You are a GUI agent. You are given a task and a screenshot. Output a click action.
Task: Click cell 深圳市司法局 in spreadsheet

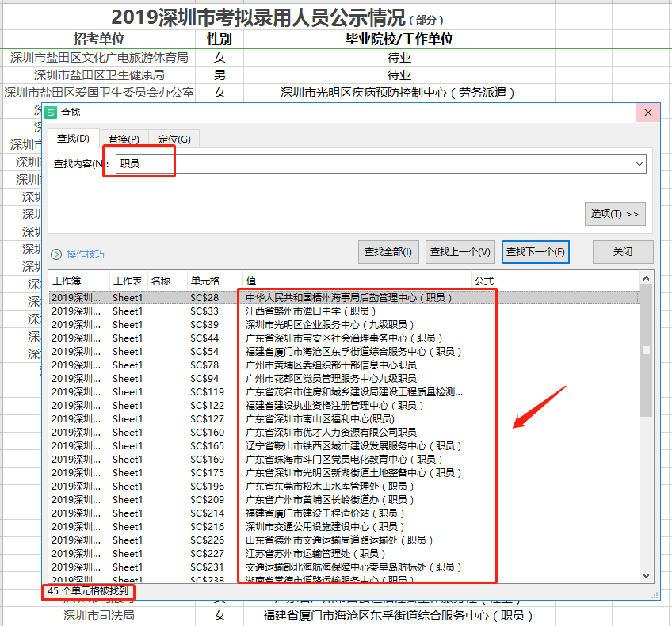tap(99, 616)
